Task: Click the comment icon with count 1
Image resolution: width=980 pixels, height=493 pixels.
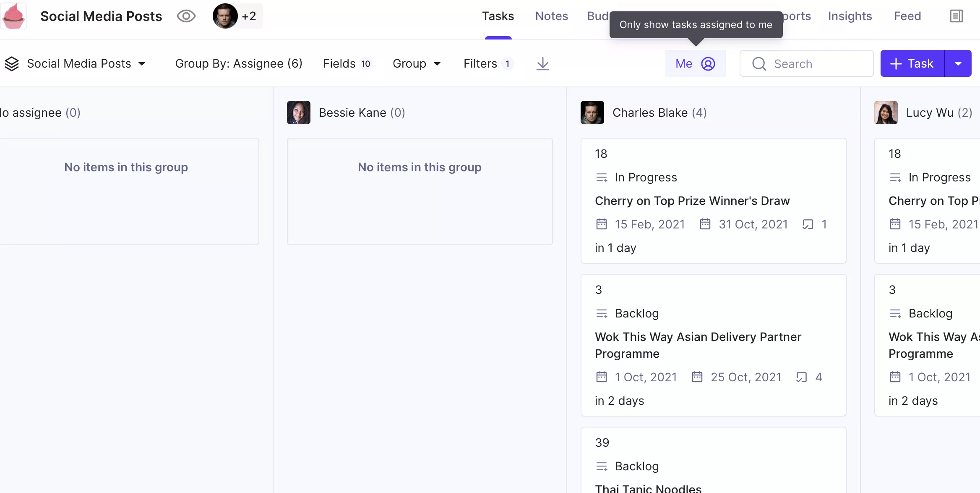Action: (808, 224)
